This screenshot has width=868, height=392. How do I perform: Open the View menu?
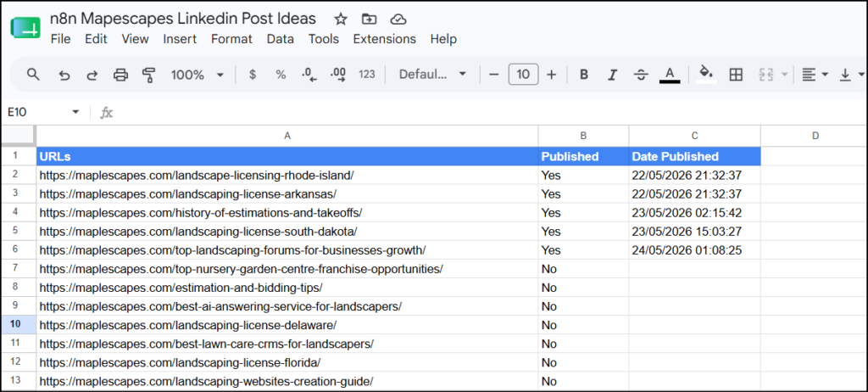click(x=135, y=39)
